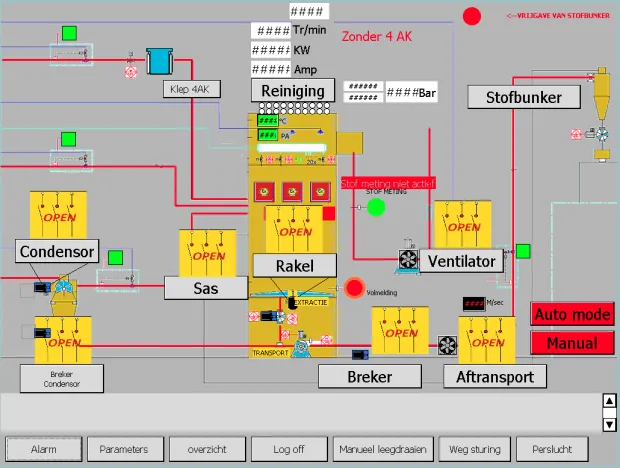The width and height of the screenshot is (620, 468).
Task: Click the red Volmelding indicator
Action: click(x=354, y=288)
